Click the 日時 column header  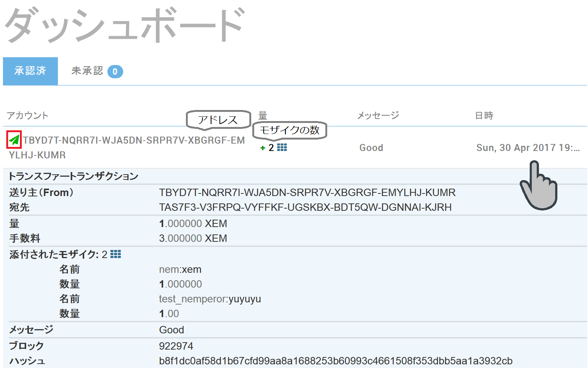[x=484, y=116]
